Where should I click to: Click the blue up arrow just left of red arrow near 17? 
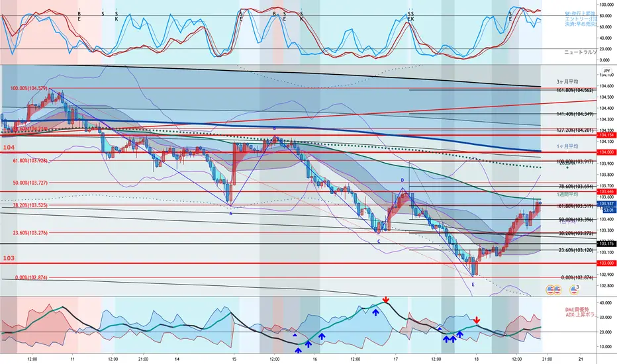pyautogui.click(x=376, y=312)
